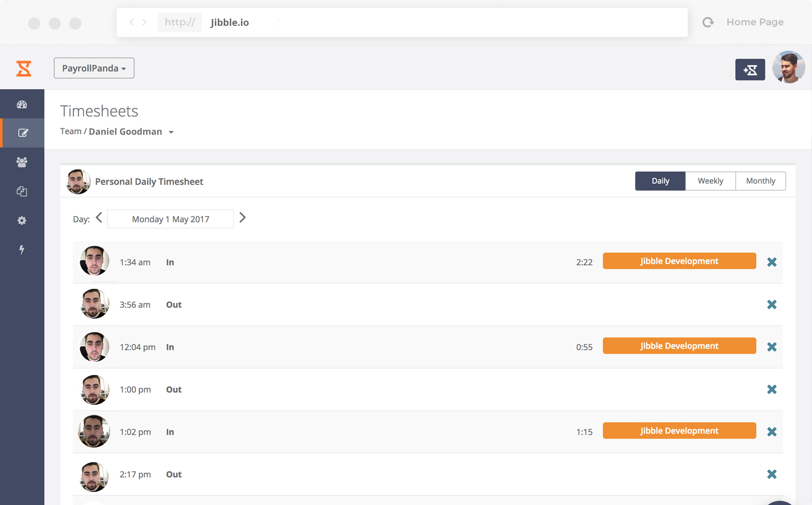
Task: Click Jibble Development tag on 12:04 pm entry
Action: coord(679,346)
